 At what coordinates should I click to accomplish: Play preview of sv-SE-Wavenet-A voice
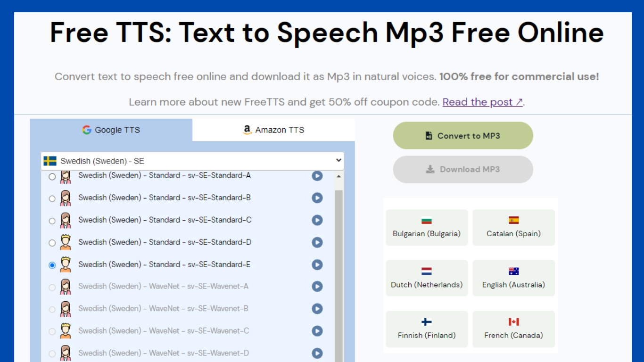tap(317, 287)
